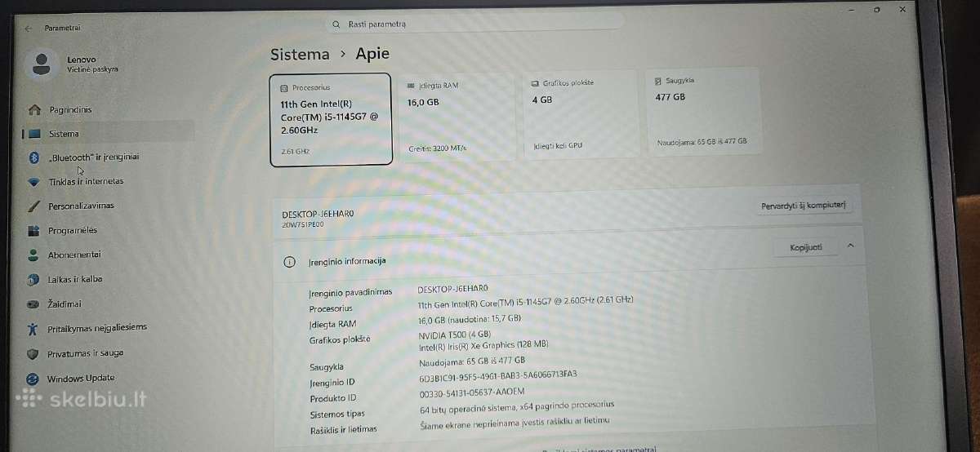Click Parametrai window title

[63, 28]
